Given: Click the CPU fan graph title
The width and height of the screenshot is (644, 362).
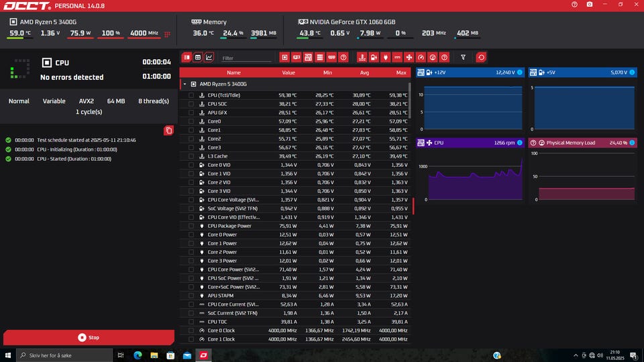Looking at the screenshot, I should click(x=470, y=143).
